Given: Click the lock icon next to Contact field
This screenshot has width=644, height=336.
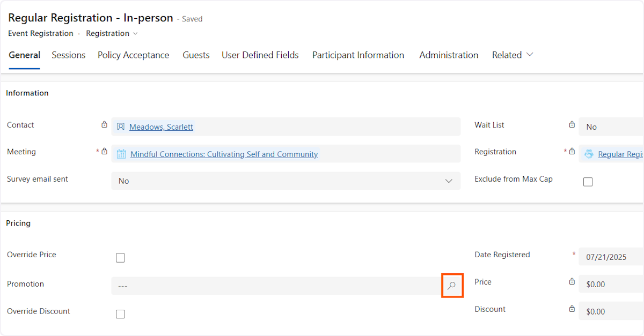Looking at the screenshot, I should pos(104,124).
